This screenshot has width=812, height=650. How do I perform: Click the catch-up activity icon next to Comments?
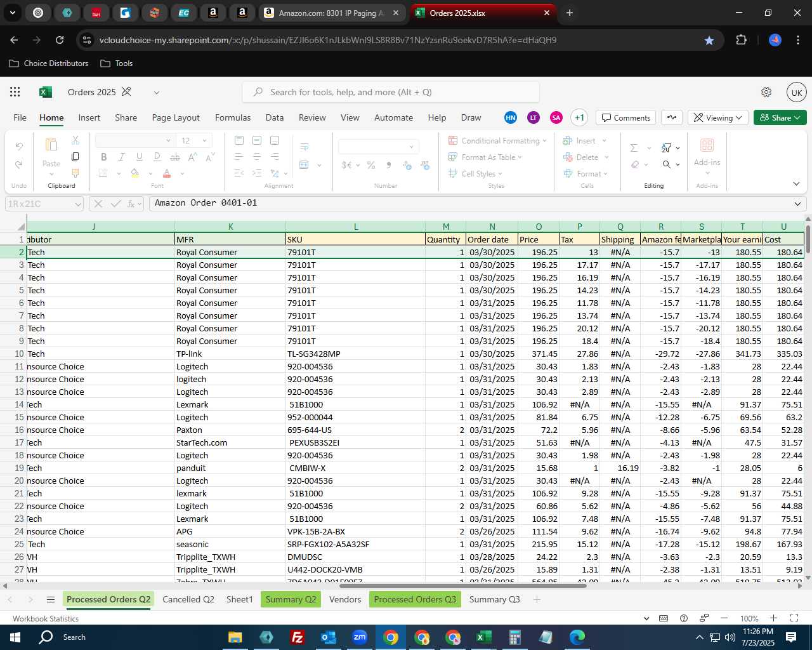click(x=672, y=117)
